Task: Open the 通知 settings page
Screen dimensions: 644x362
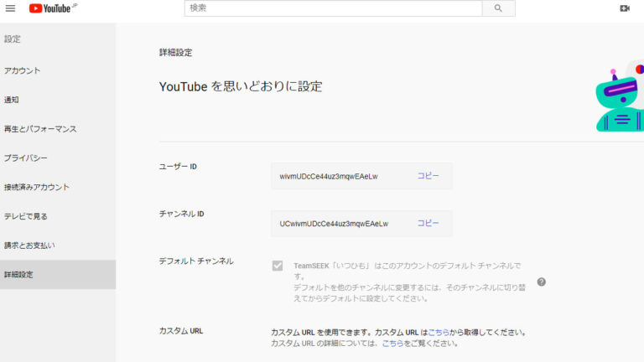Action: (12, 100)
